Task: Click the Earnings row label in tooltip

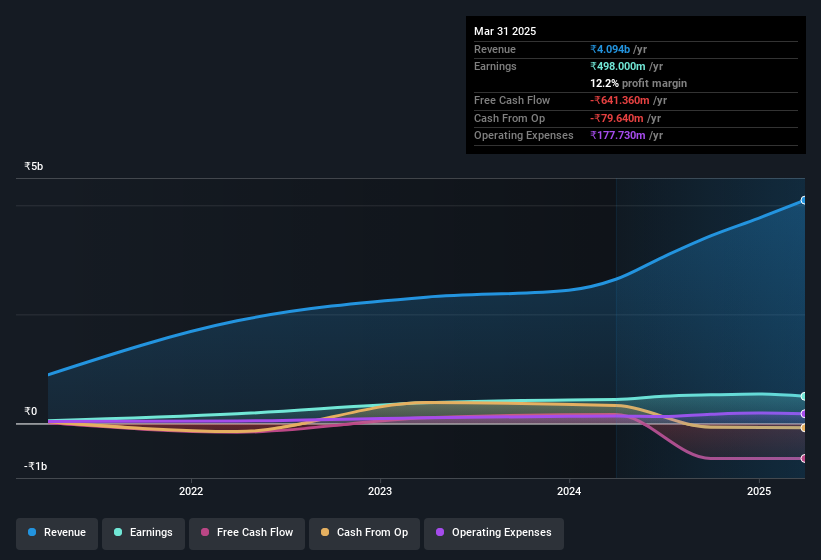Action: (495, 66)
